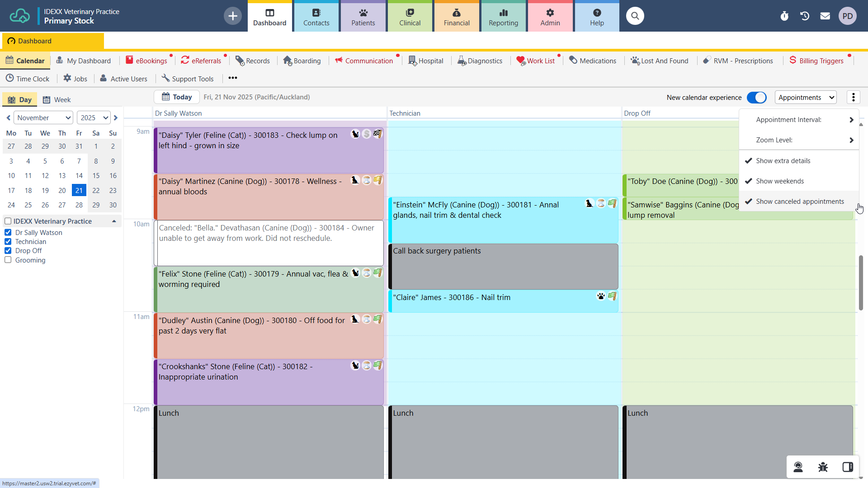
Task: Open the history clock icon in header
Action: click(x=805, y=16)
